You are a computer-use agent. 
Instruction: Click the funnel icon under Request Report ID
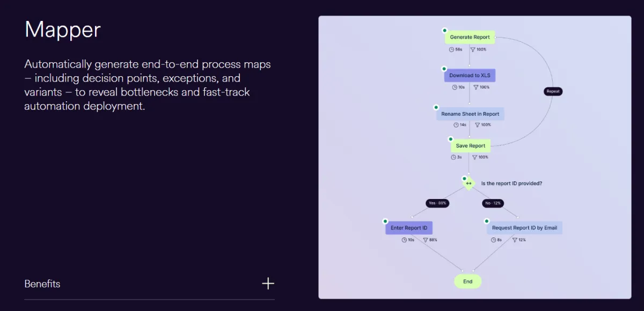point(515,240)
